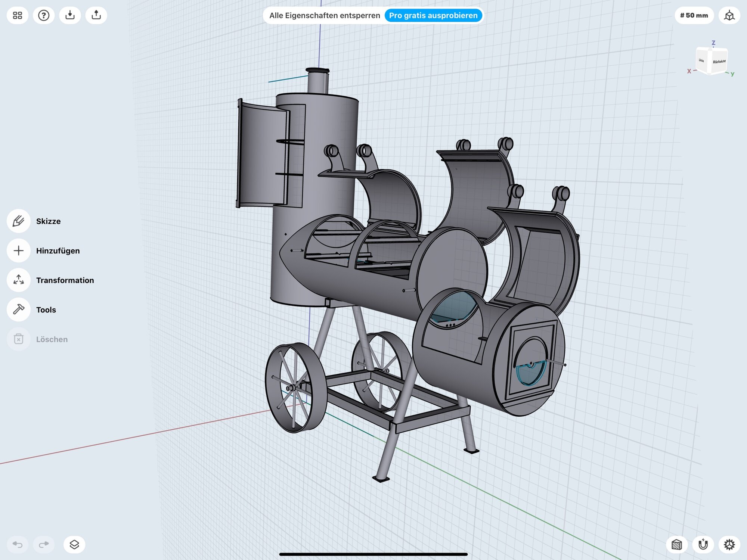Select the Skizze label
Image resolution: width=747 pixels, height=560 pixels.
click(48, 221)
